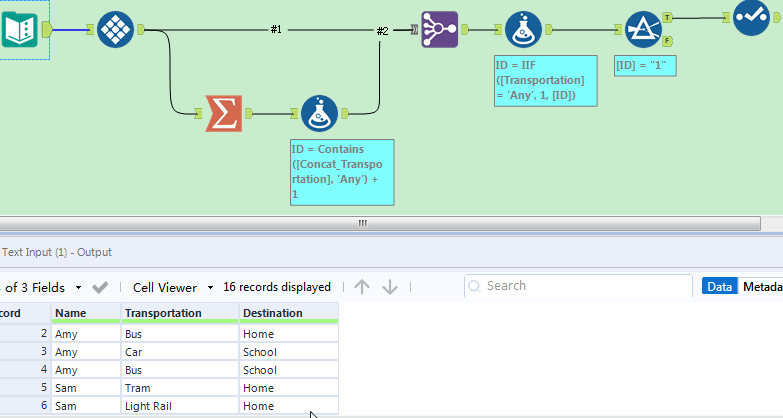
Task: Click the connection label #1
Action: tap(276, 29)
